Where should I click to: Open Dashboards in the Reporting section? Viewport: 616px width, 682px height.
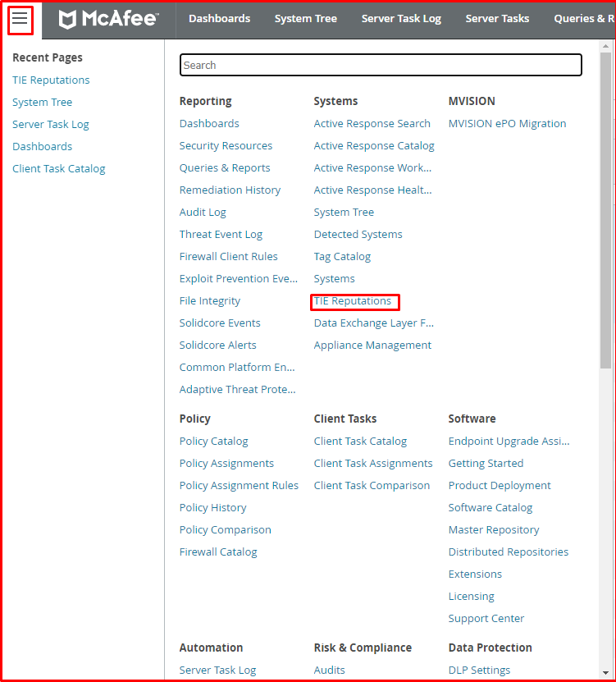click(x=209, y=124)
